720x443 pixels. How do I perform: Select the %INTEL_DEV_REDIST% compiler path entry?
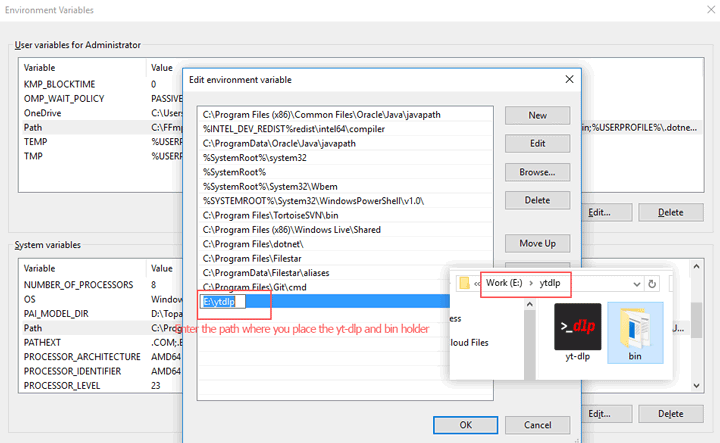tap(345, 129)
